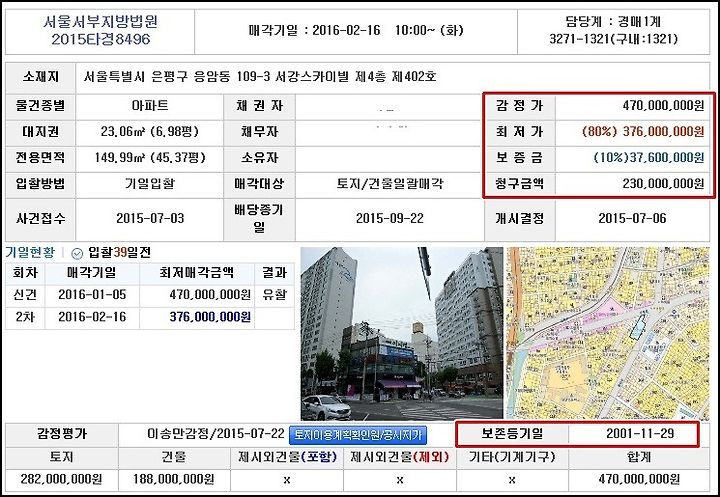The height and width of the screenshot is (497, 720).
Task: Click the 토지이용계획확인원/공시지가 button
Action: click(x=358, y=435)
